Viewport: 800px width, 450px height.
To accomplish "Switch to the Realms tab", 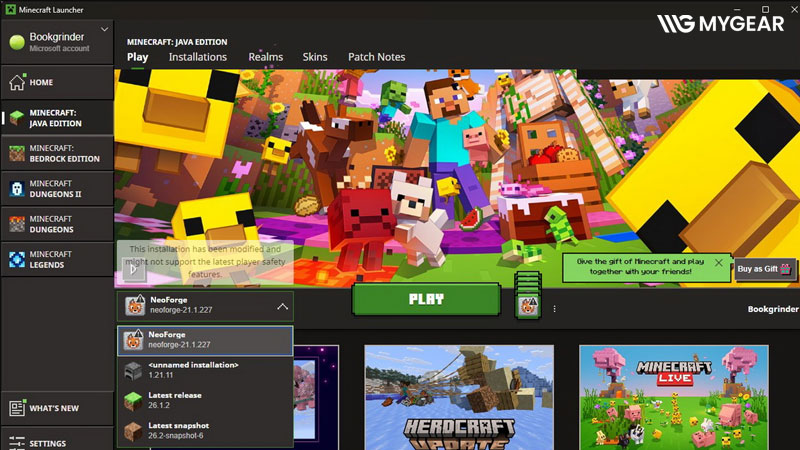I will (265, 57).
